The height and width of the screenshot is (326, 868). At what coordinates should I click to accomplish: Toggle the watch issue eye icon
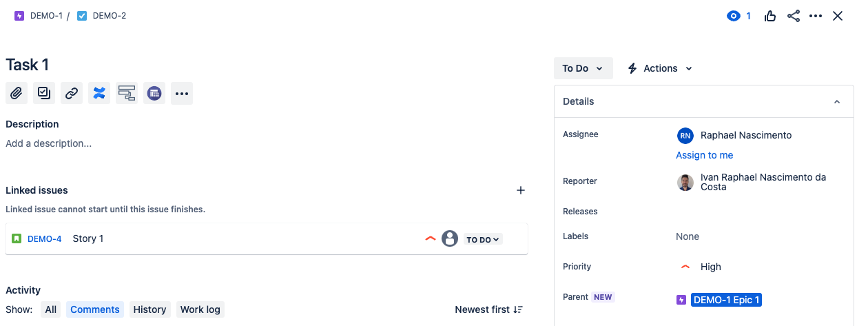[734, 16]
